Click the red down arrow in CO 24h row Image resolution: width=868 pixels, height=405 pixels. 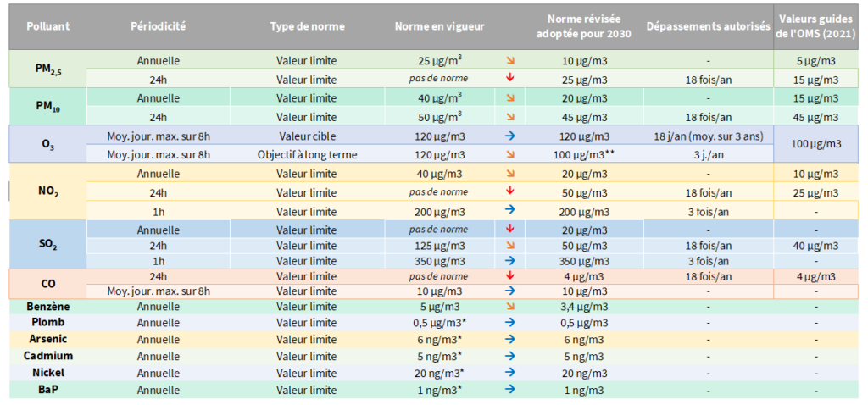coord(510,275)
